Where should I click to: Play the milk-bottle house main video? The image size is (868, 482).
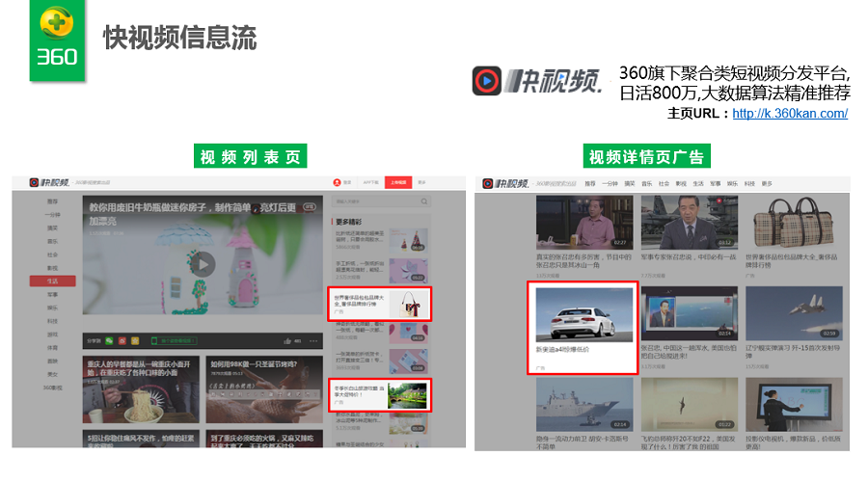(203, 264)
